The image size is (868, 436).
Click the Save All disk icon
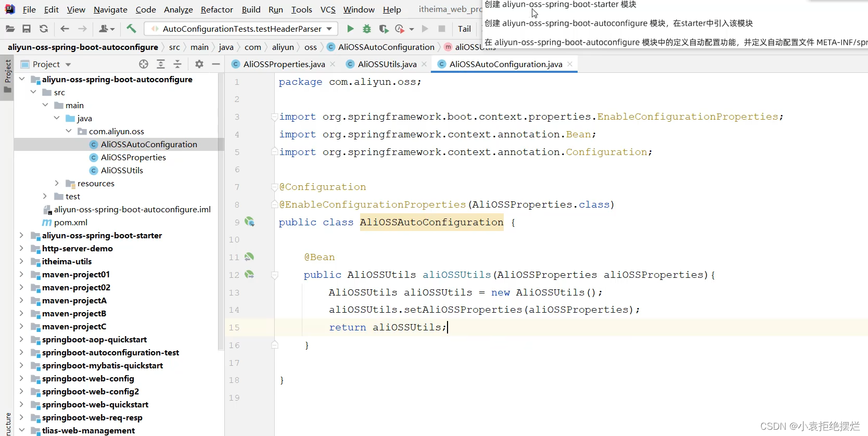(27, 29)
